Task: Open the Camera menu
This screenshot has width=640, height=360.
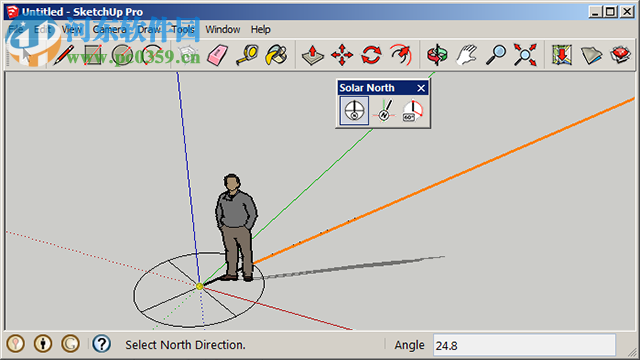Action: [x=109, y=30]
